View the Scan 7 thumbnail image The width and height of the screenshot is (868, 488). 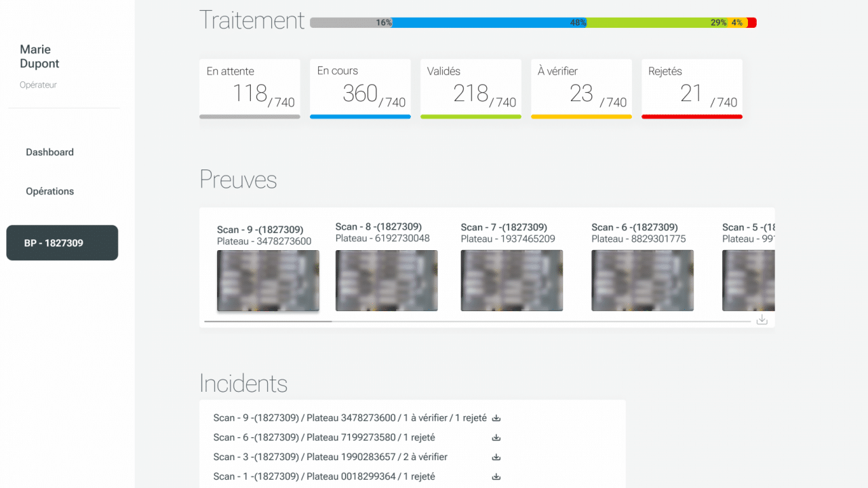point(511,281)
